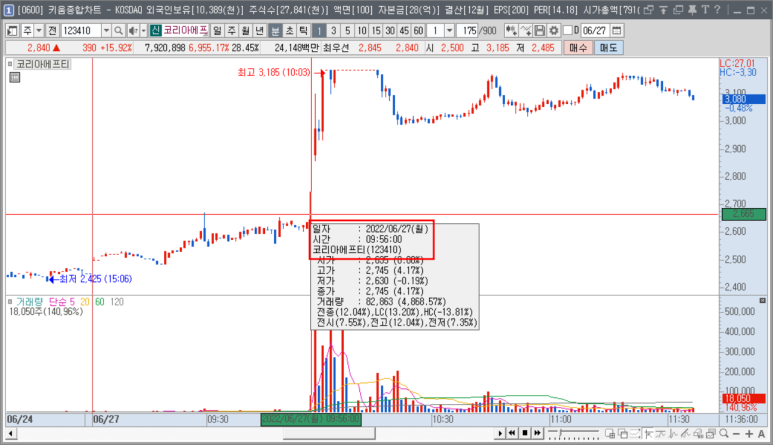The width and height of the screenshot is (773, 445).
Task: Click the title bar window link icon
Action: (x=649, y=9)
